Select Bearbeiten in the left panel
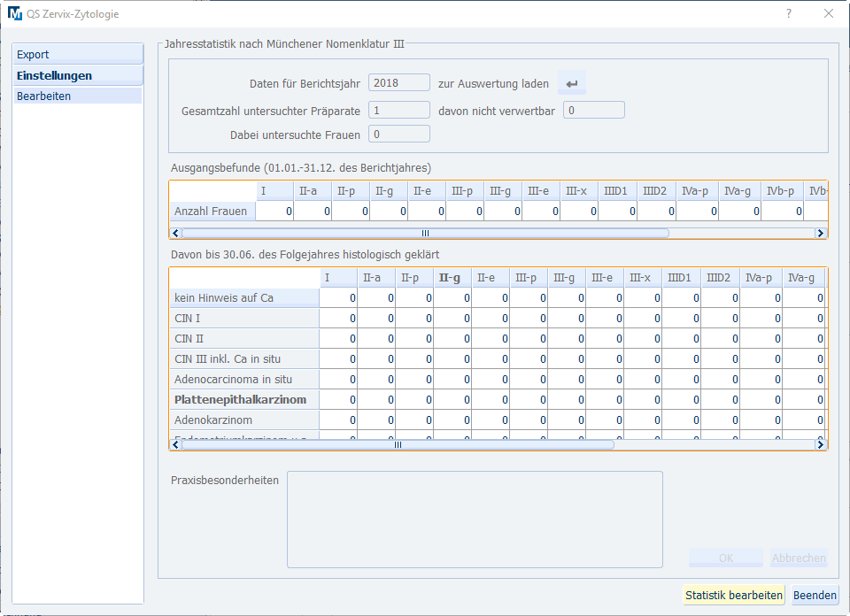Screen dimensions: 850x616 [78, 96]
